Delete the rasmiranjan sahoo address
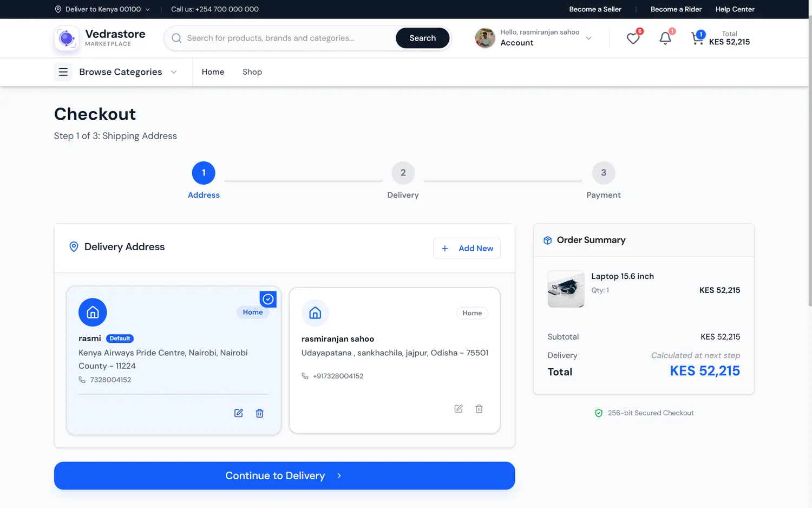Viewport: 812px width, 508px height. (479, 409)
